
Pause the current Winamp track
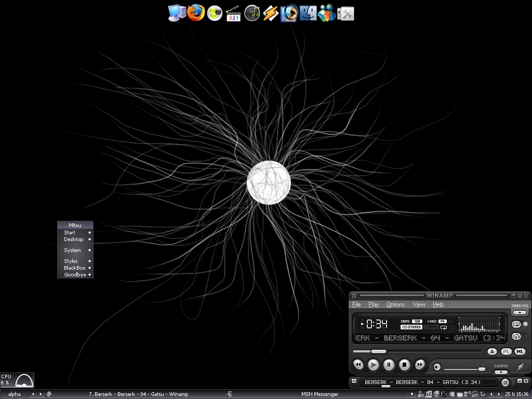(x=389, y=365)
